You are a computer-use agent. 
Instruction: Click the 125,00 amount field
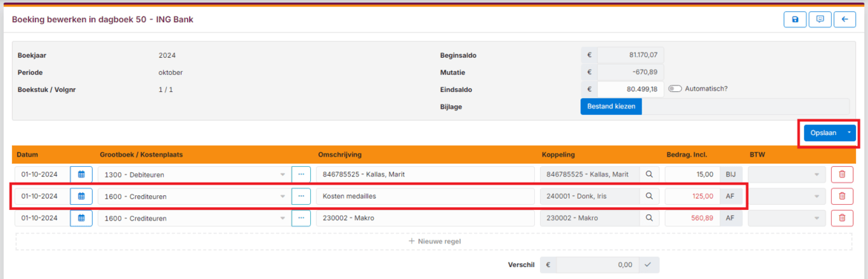(x=692, y=196)
